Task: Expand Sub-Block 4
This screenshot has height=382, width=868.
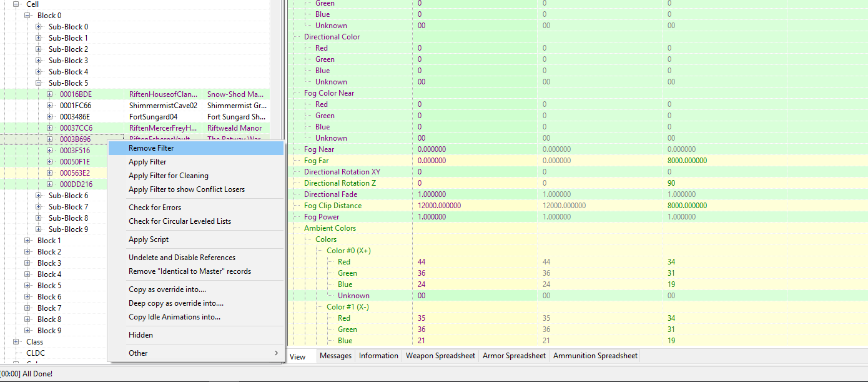Action: [38, 72]
